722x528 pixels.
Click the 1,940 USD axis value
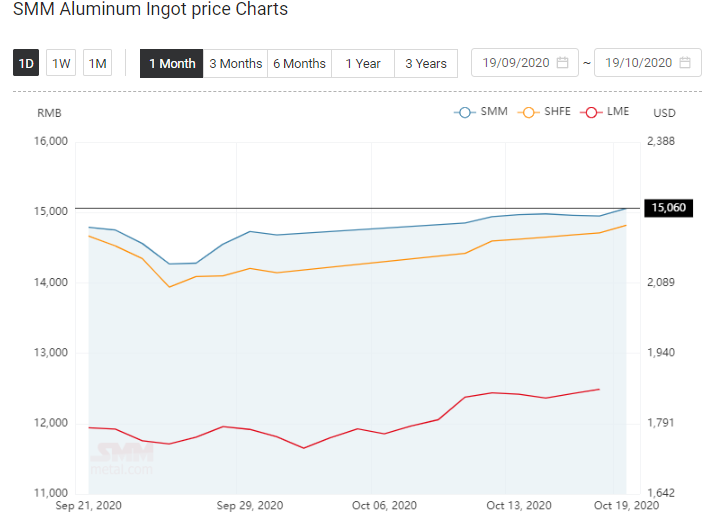point(661,353)
